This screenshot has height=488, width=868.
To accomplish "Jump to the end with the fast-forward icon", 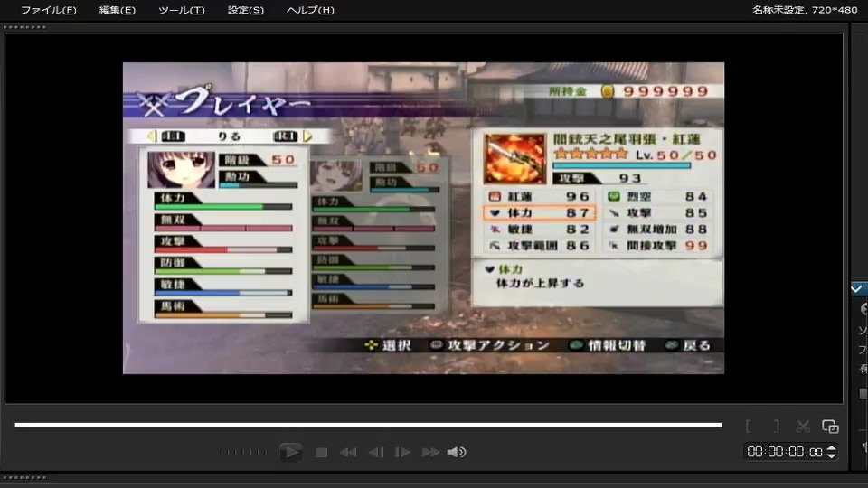I will (x=430, y=453).
